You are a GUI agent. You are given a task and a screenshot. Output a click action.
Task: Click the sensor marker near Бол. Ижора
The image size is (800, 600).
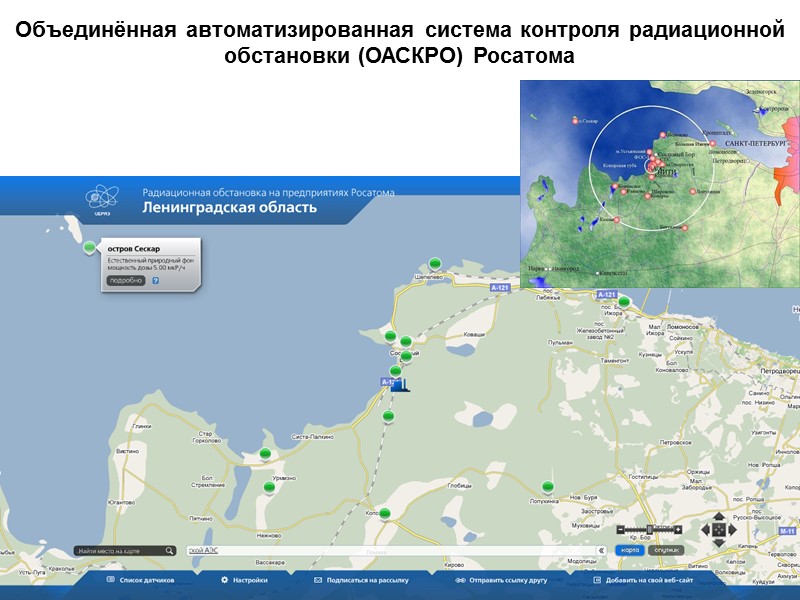624,302
